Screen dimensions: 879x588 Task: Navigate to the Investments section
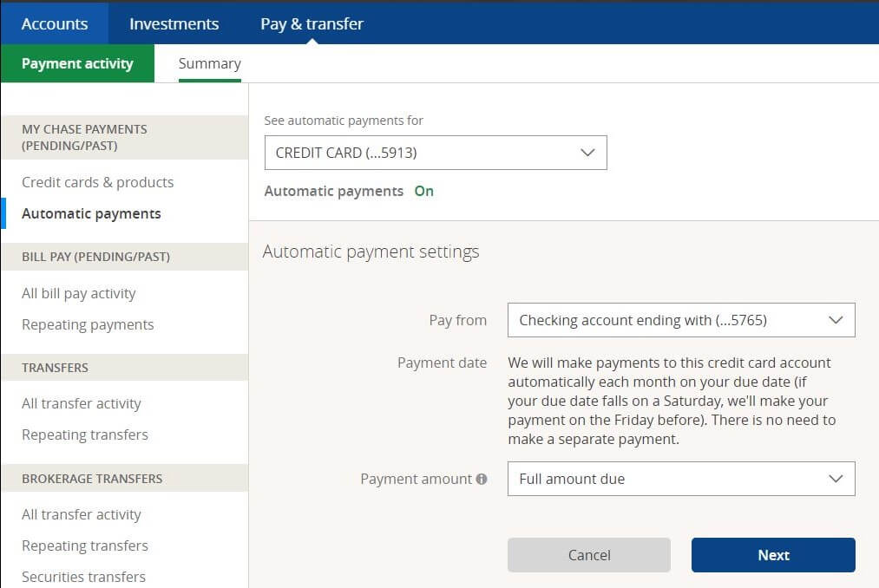click(174, 23)
